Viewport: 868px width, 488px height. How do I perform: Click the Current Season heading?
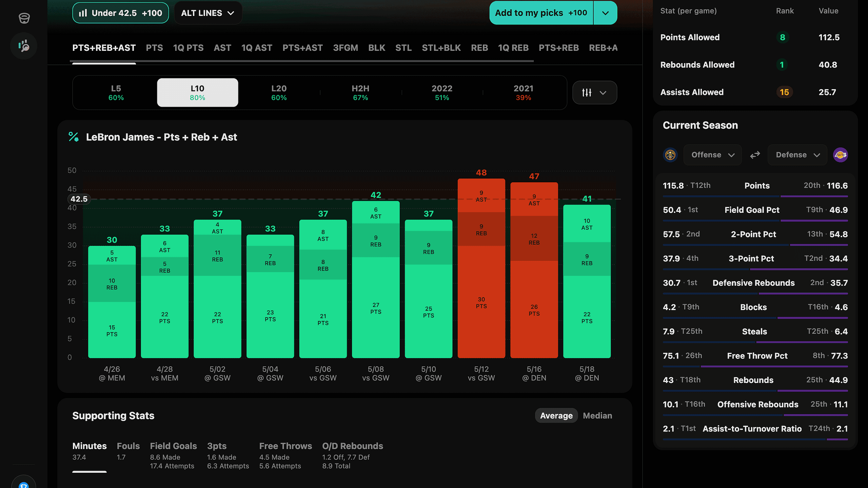(700, 125)
